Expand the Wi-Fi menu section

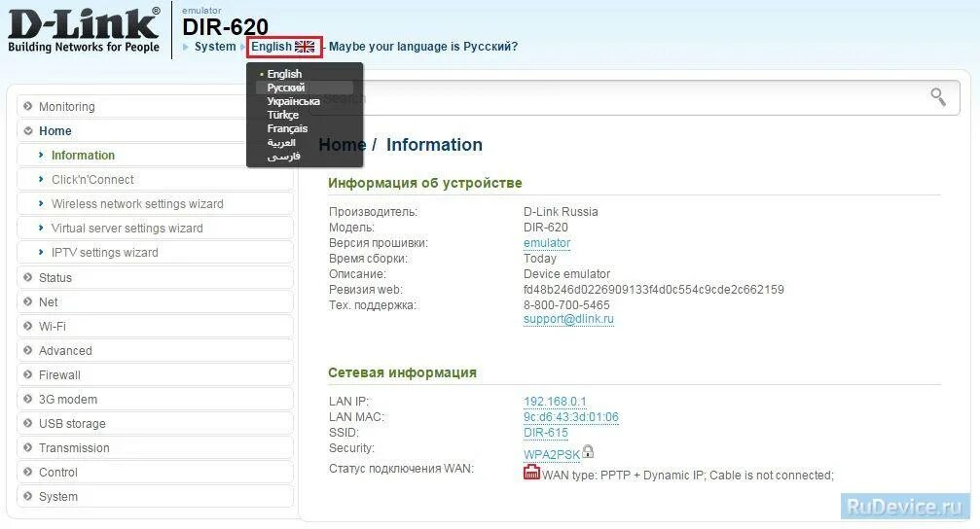pyautogui.click(x=155, y=326)
